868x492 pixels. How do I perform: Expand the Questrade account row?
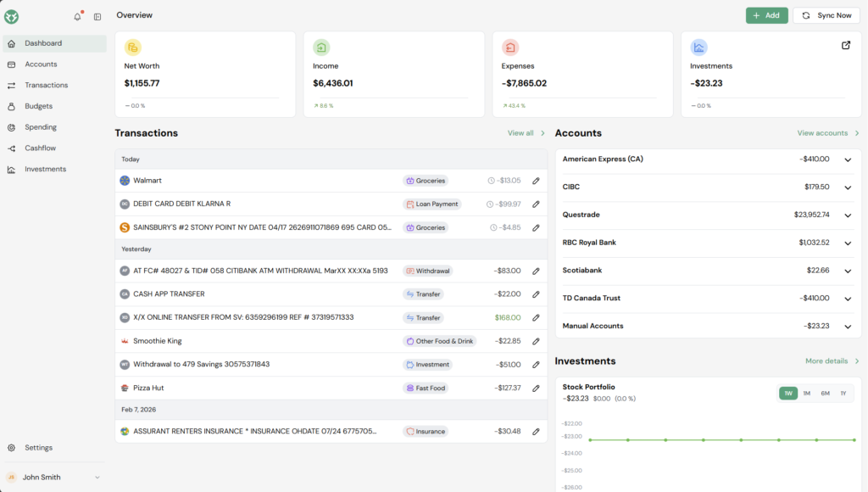[x=847, y=215]
